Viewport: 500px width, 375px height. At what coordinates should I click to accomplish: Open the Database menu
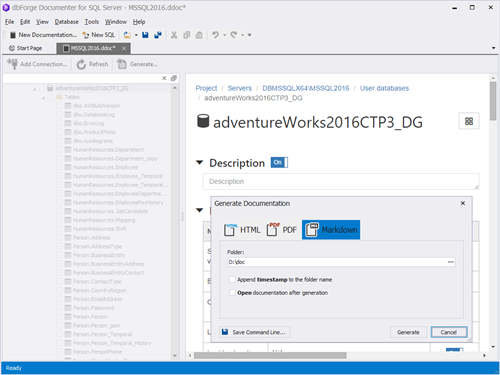pos(67,22)
